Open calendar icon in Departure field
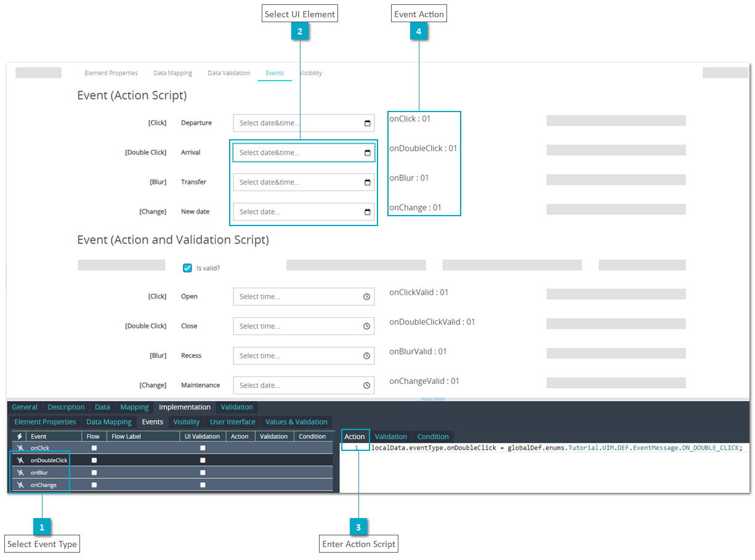Screen dimensions: 755x560 point(368,123)
